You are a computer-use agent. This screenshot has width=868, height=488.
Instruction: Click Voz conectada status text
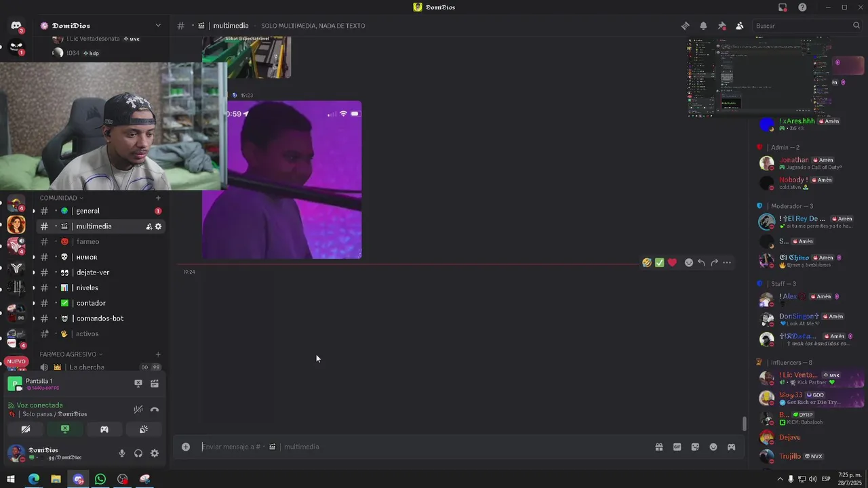(x=39, y=405)
